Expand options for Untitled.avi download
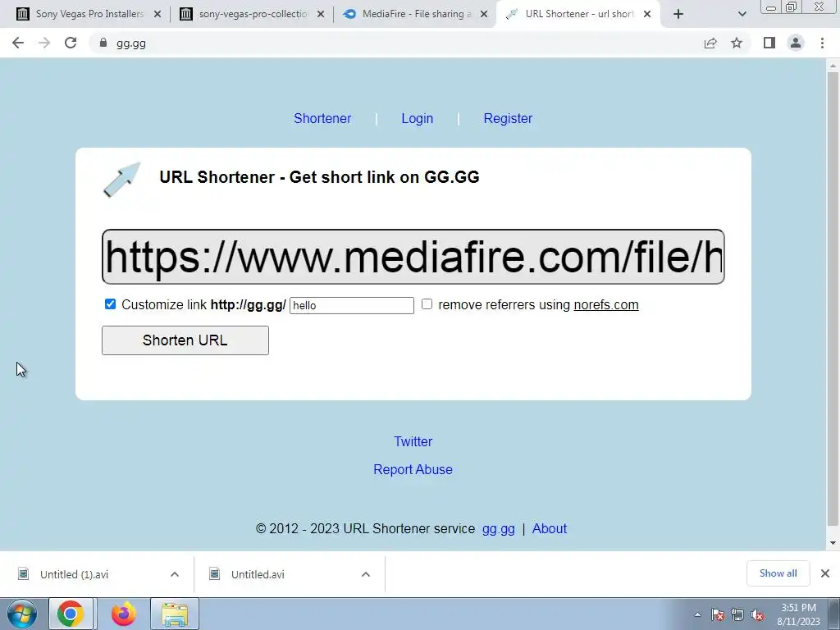The image size is (840, 630). [x=366, y=574]
